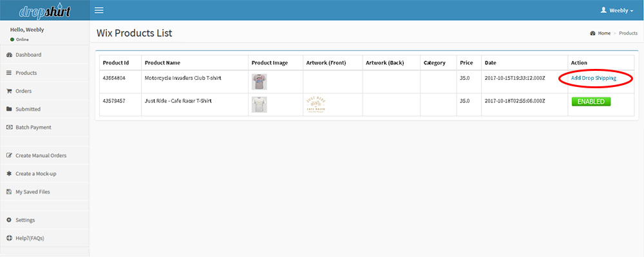Toggle the hamburger sidebar menu icon

(x=99, y=10)
